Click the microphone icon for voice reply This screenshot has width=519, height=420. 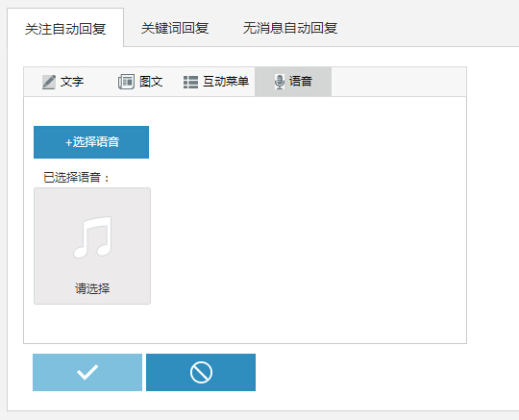coord(280,82)
